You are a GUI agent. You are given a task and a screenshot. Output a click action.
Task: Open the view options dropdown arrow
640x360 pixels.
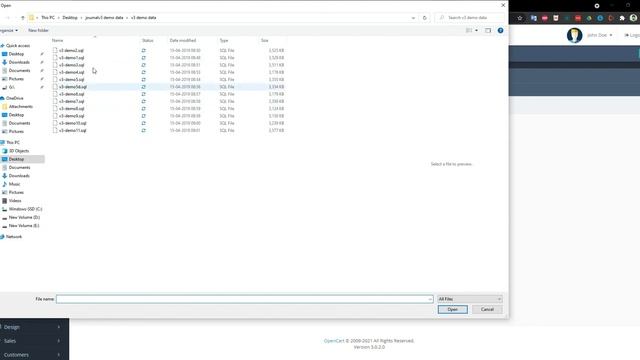(476, 30)
